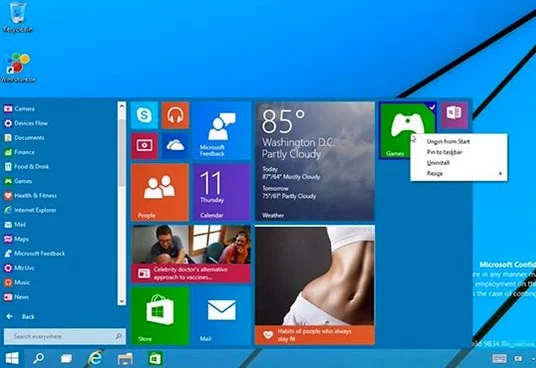Open File Explorer from the taskbar

point(125,359)
